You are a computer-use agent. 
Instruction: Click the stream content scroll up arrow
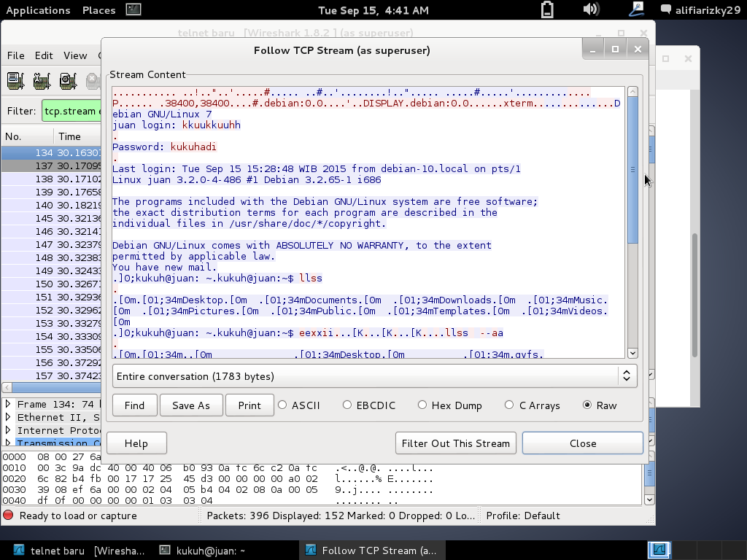click(632, 91)
